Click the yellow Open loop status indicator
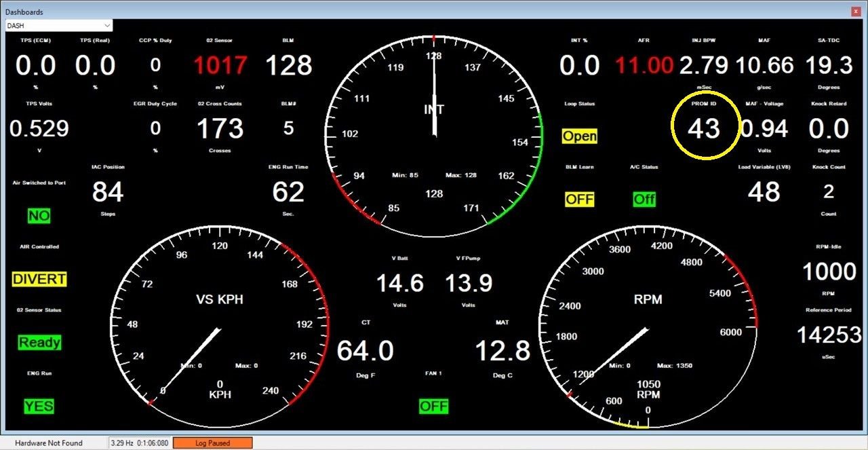Screen dimensions: 868x450 580,136
